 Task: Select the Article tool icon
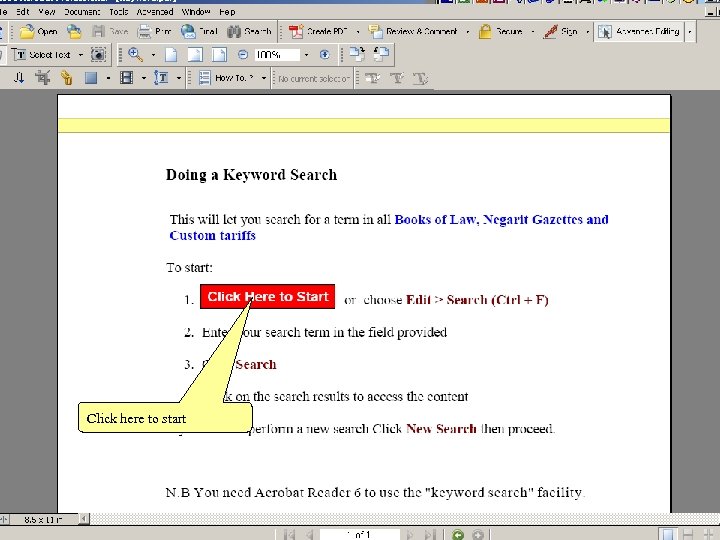(x=19, y=78)
